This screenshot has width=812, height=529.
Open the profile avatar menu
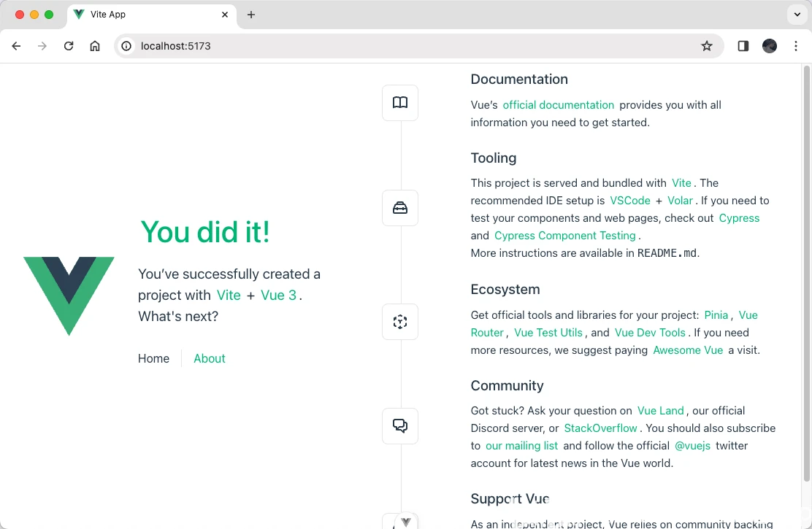point(770,46)
